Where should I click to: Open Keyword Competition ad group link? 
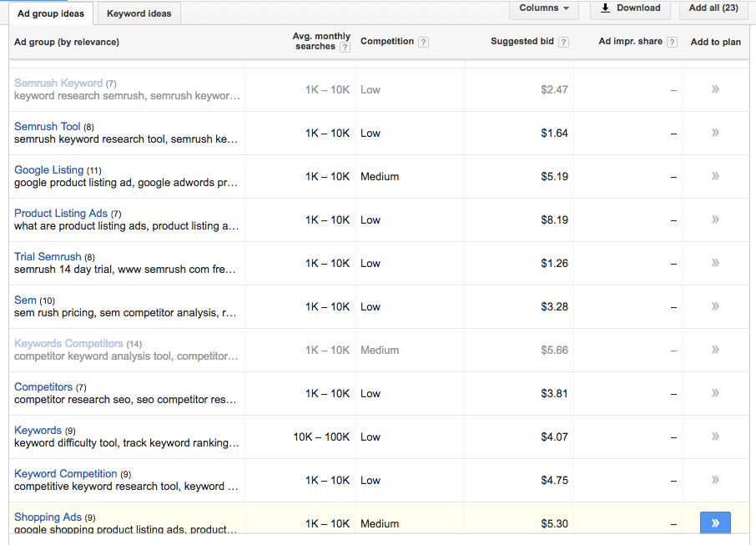[66, 473]
